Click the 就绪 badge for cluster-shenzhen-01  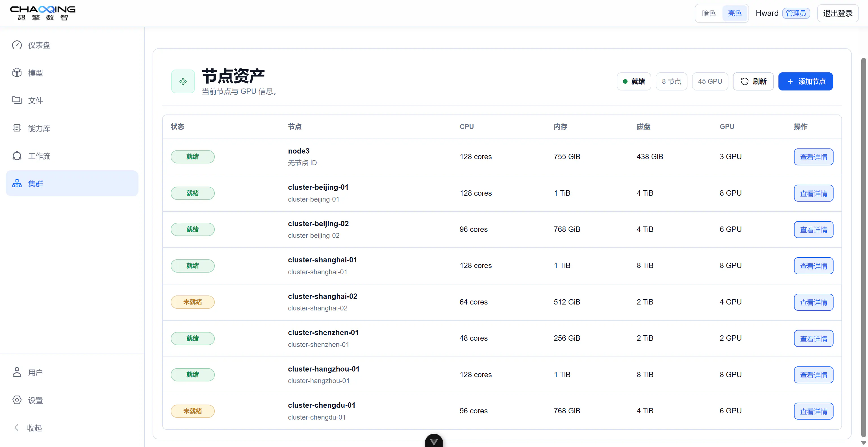(x=192, y=338)
